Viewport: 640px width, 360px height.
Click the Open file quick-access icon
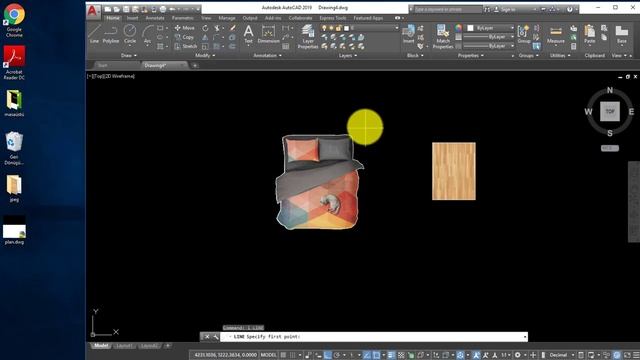(117, 9)
